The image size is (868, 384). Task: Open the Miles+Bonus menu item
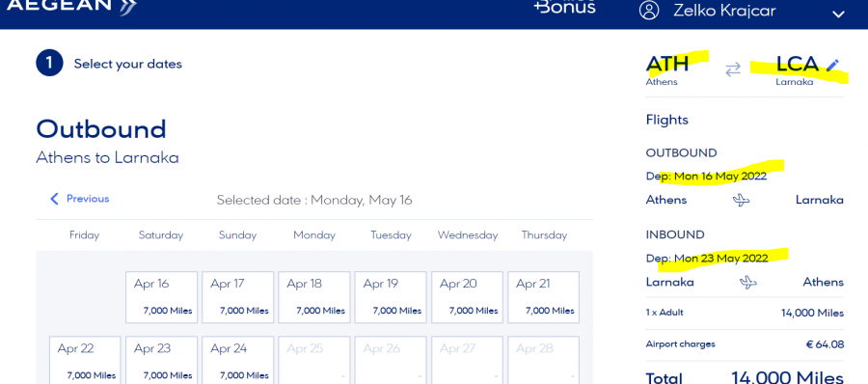tap(565, 7)
